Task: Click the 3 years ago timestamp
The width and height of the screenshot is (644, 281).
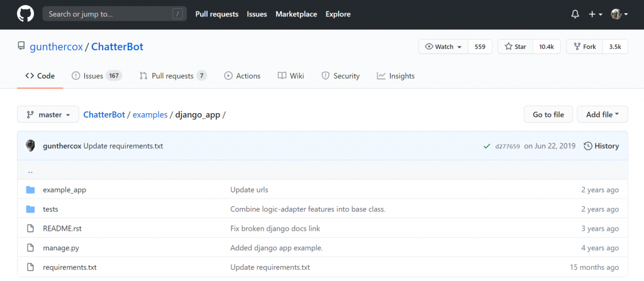Action: click(600, 228)
